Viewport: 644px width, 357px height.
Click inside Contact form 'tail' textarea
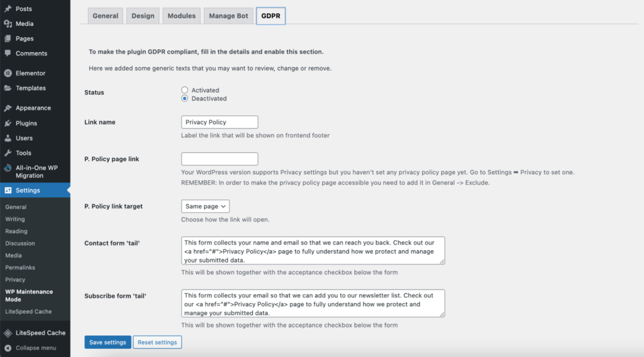pos(313,251)
